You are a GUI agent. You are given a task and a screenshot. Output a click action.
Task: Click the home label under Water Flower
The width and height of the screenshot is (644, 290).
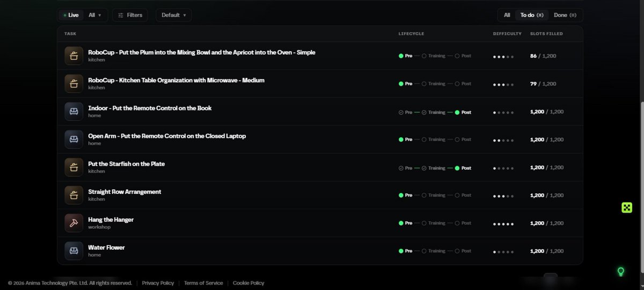[x=94, y=255]
